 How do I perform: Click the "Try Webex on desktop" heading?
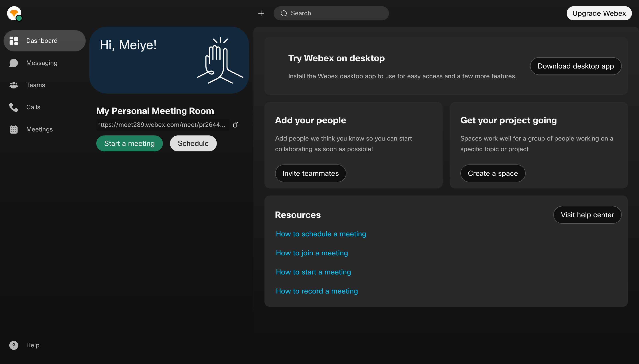[337, 58]
